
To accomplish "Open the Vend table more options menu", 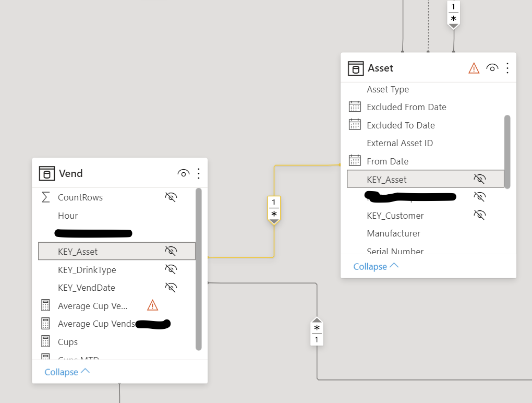I will [x=199, y=173].
